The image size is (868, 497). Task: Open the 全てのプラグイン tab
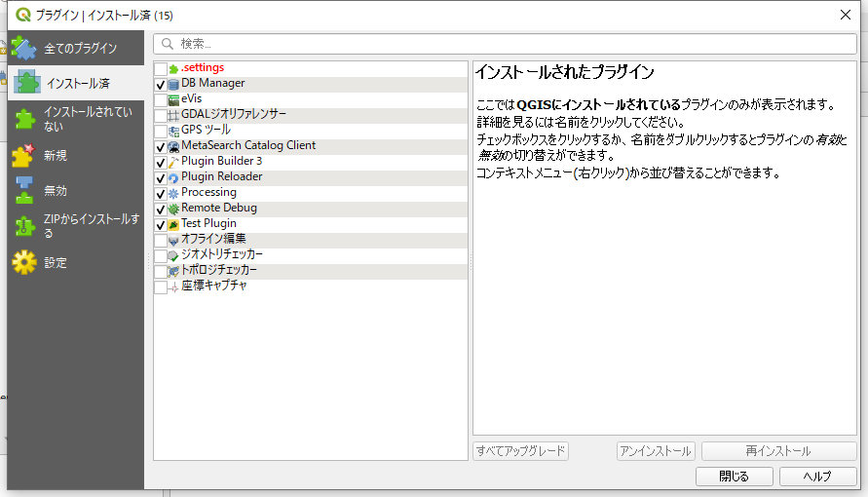76,48
